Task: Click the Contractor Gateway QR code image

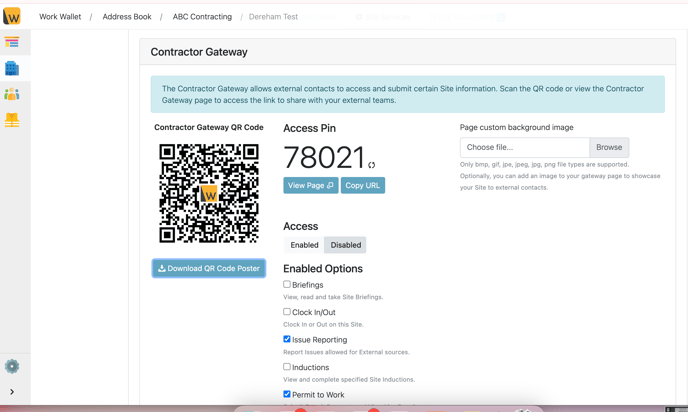Action: [x=209, y=193]
